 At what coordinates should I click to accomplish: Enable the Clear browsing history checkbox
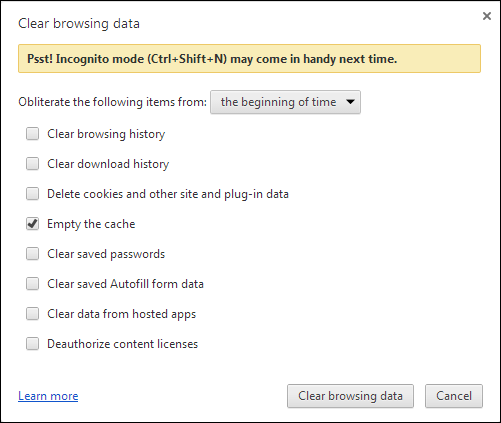(x=32, y=134)
